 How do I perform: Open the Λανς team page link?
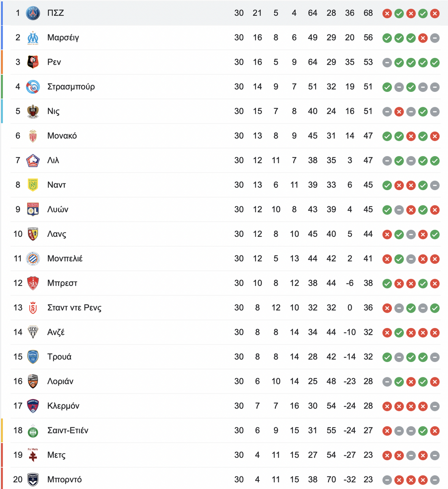coord(57,234)
